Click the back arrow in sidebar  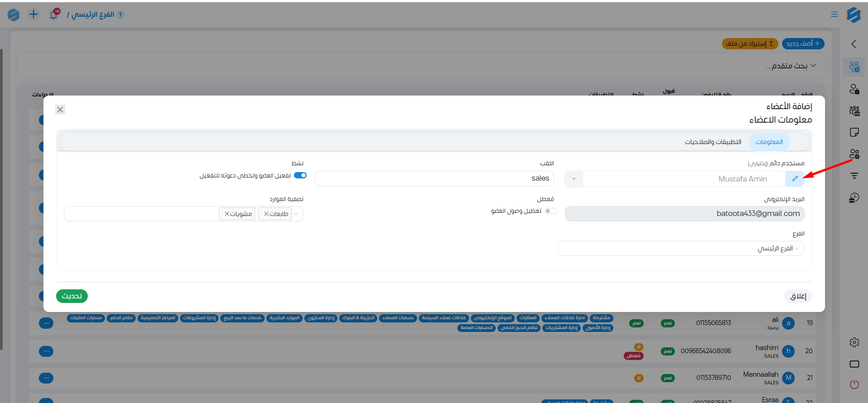[x=854, y=44]
